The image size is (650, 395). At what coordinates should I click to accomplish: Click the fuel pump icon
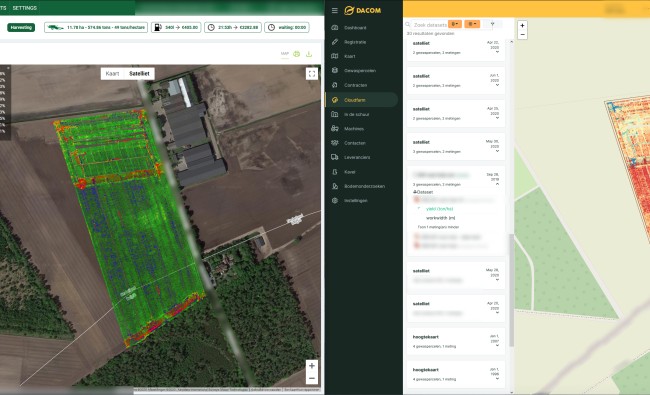pos(158,27)
